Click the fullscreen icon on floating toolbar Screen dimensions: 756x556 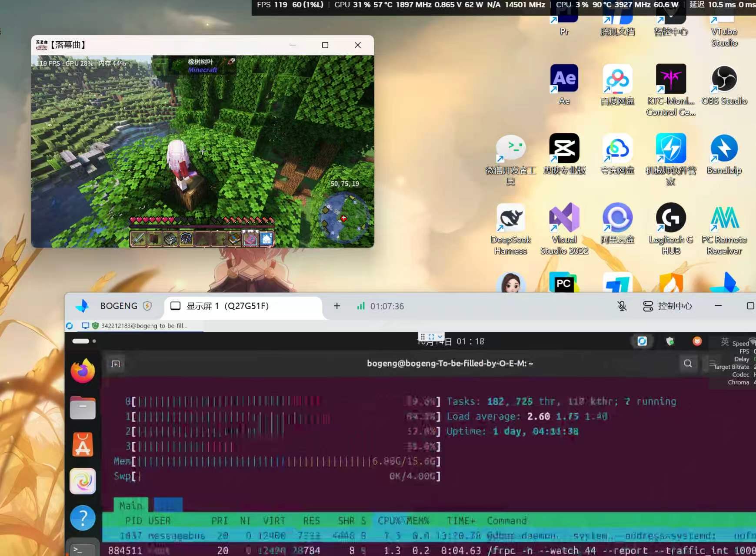(431, 337)
